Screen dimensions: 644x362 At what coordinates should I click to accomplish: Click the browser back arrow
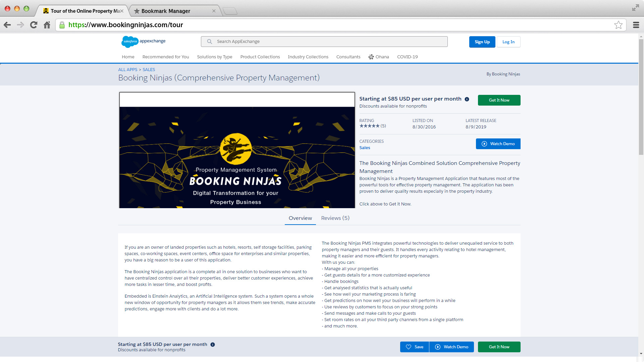(x=7, y=25)
